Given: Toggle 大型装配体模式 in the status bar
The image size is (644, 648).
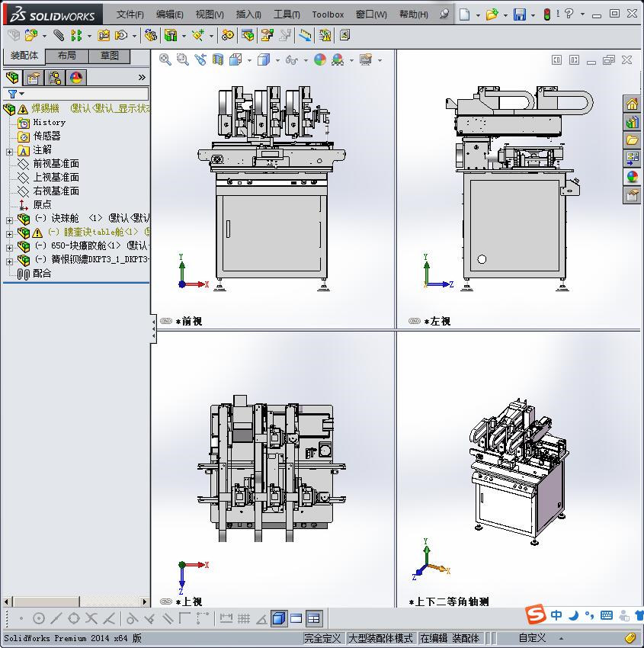Looking at the screenshot, I should click(x=380, y=639).
